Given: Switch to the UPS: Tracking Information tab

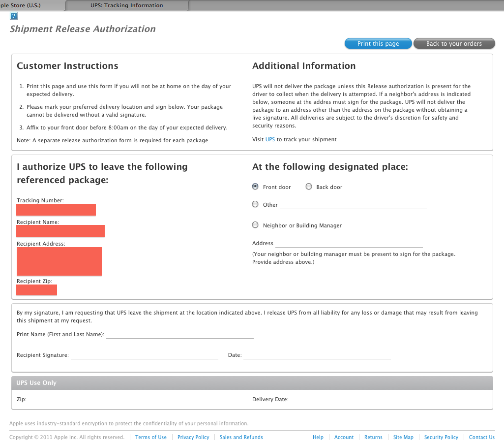Looking at the screenshot, I should tap(127, 5).
